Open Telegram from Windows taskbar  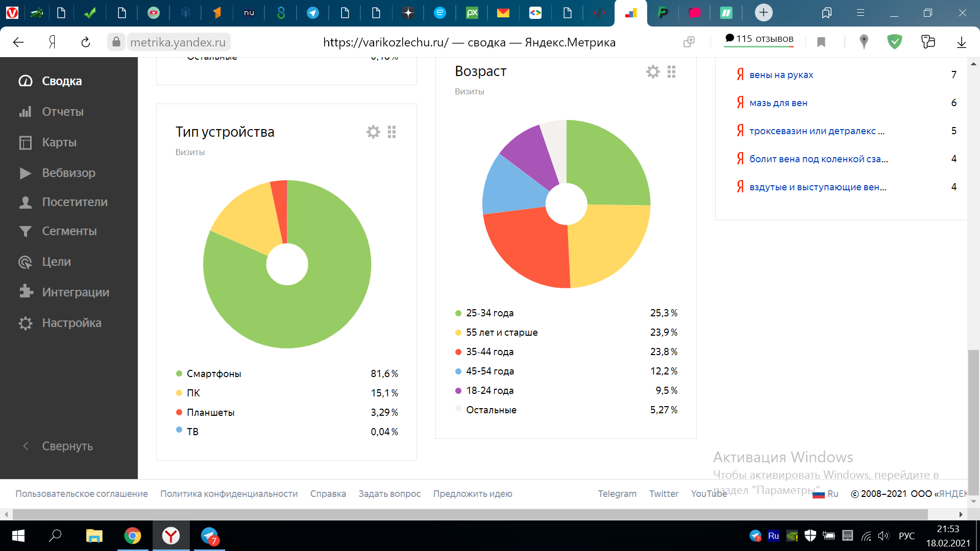click(x=209, y=536)
